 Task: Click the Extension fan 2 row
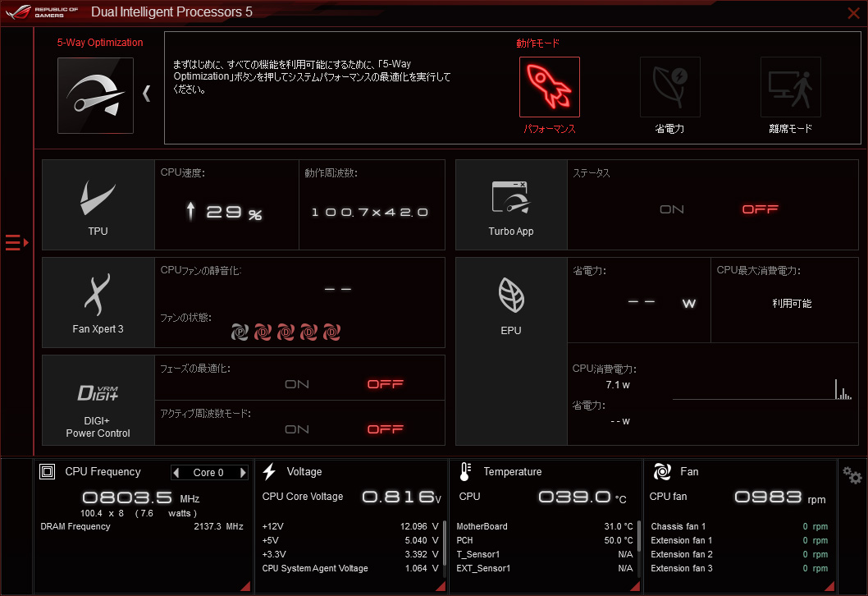click(739, 554)
